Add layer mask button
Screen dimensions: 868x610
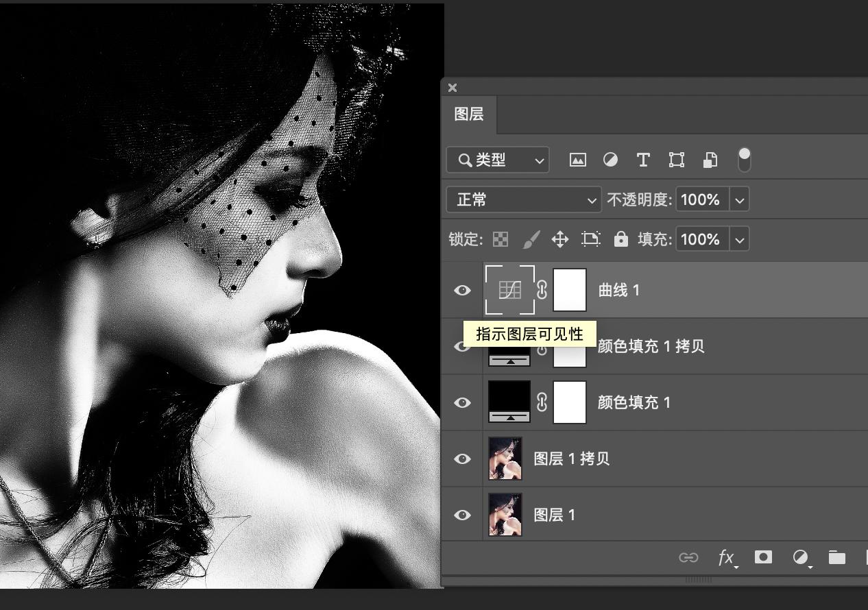click(x=763, y=557)
